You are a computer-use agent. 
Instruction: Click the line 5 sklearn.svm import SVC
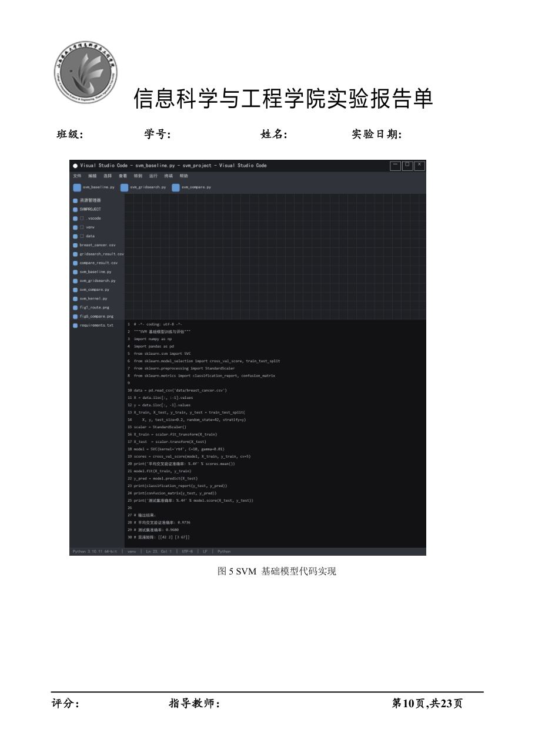point(162,354)
